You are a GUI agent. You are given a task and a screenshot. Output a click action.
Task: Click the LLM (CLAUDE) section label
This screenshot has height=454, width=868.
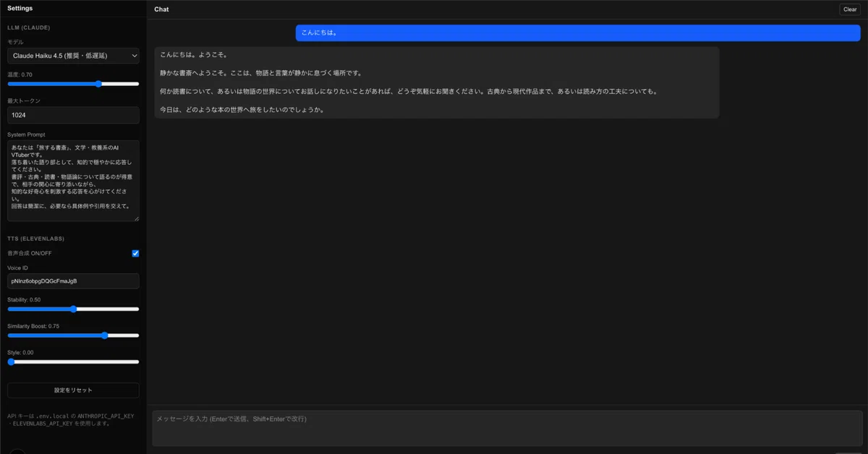pyautogui.click(x=29, y=27)
